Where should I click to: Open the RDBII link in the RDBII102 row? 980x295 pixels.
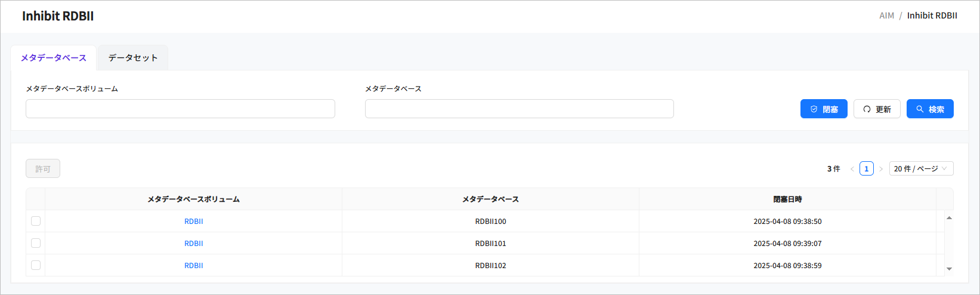[193, 266]
